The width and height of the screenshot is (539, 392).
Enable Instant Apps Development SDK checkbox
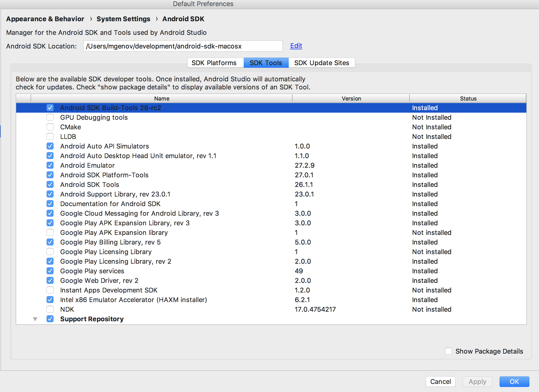pos(50,290)
